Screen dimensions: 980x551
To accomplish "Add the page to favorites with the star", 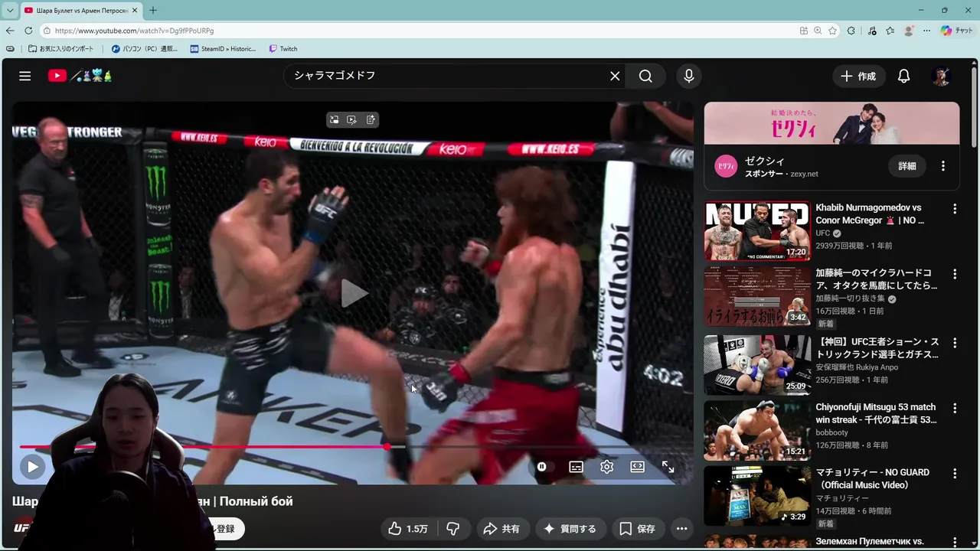I will (832, 31).
